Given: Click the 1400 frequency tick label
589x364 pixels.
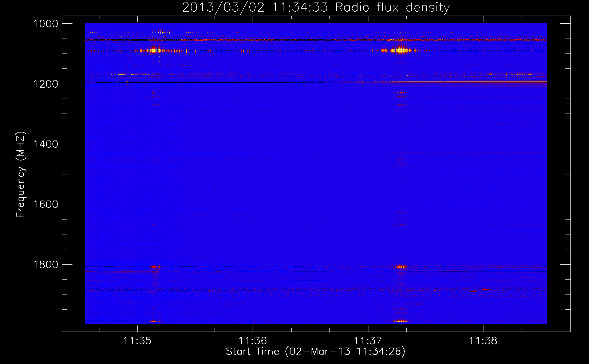Looking at the screenshot, I should pos(46,144).
